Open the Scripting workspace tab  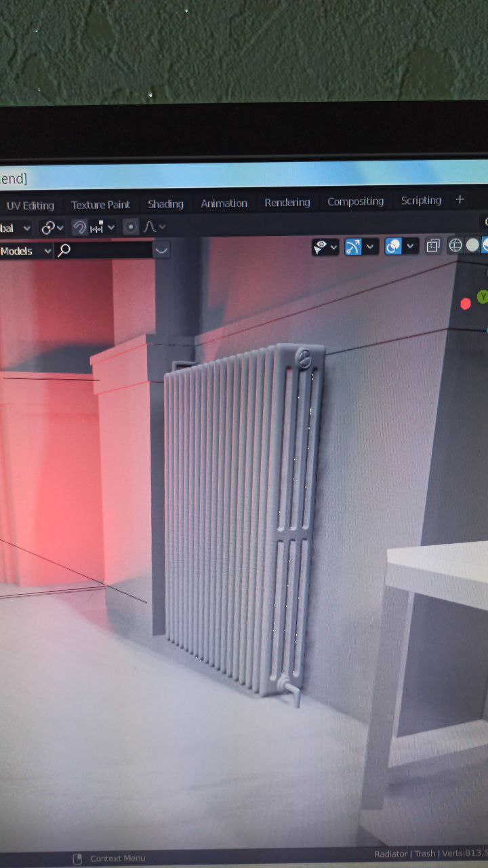421,200
